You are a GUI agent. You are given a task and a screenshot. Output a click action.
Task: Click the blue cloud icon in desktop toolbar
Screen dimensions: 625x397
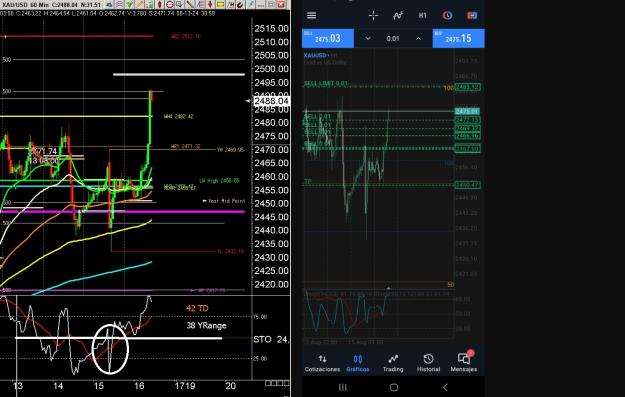coord(109,5)
